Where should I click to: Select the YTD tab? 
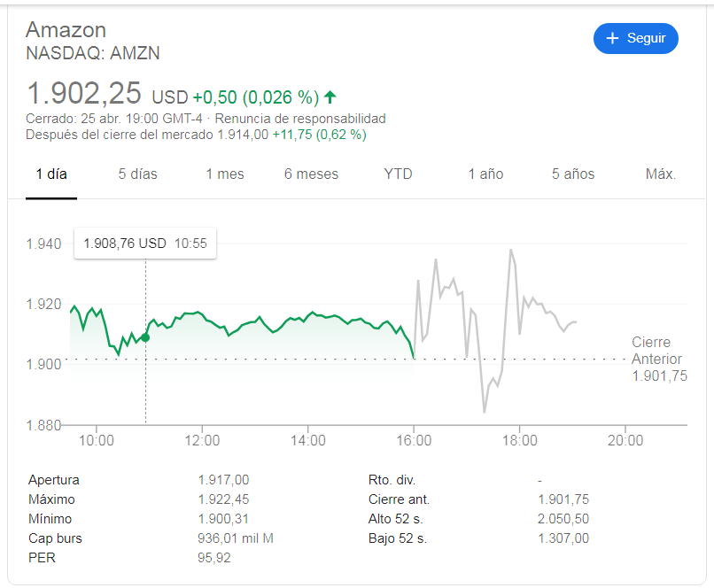pos(398,174)
